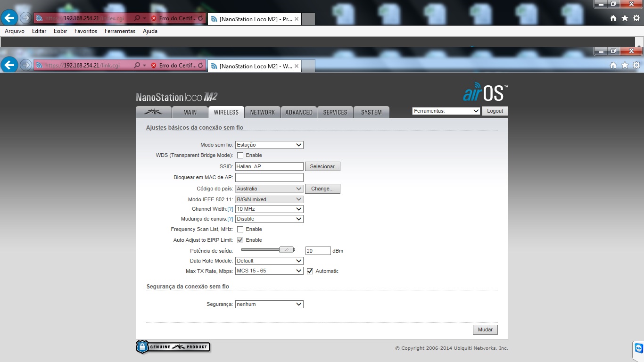Click the SSID field containing Hallan_AP

269,166
